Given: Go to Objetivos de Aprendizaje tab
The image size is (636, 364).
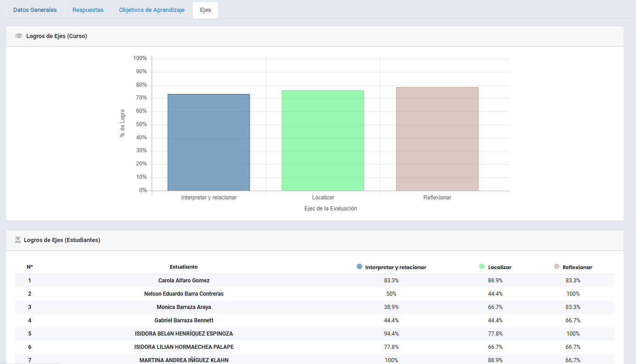Looking at the screenshot, I should 152,10.
